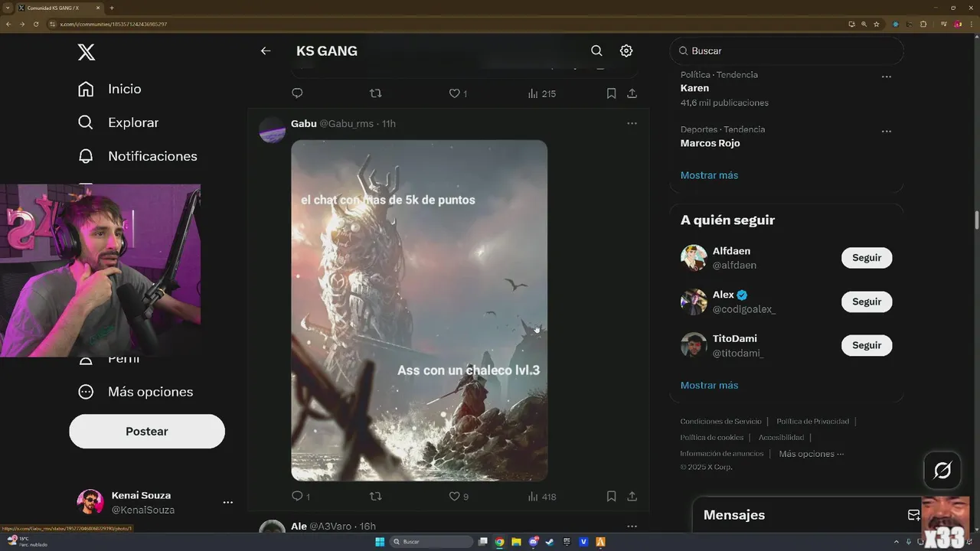Open Notificaciones in the sidebar
The height and width of the screenshot is (551, 980).
(x=137, y=156)
